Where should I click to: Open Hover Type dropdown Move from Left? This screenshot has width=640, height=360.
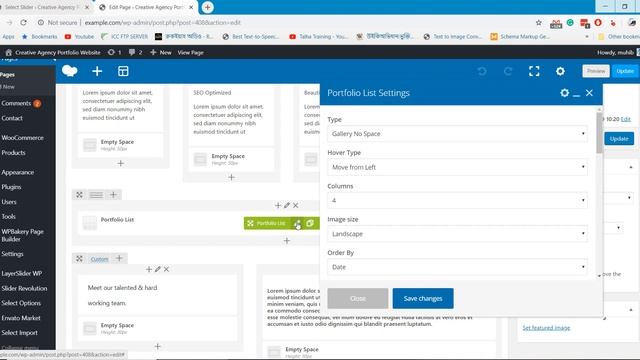tap(457, 167)
